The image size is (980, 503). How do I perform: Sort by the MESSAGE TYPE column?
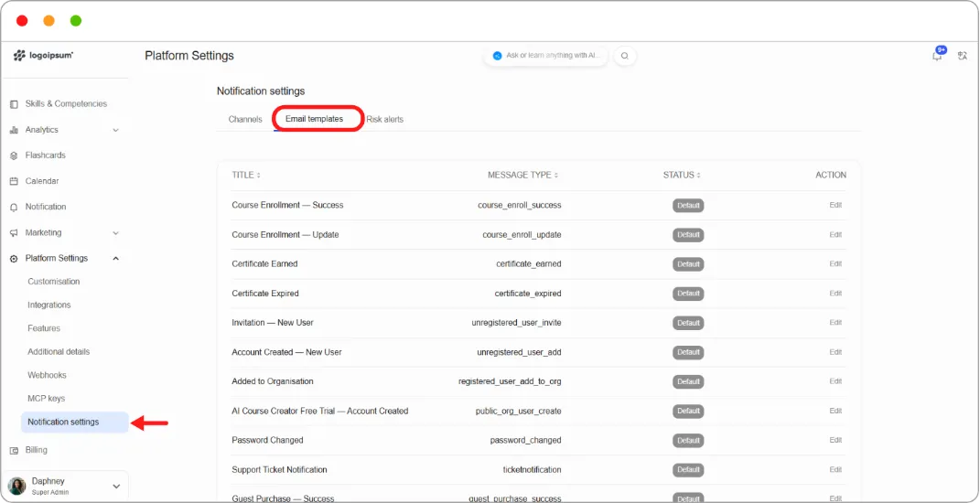(523, 175)
